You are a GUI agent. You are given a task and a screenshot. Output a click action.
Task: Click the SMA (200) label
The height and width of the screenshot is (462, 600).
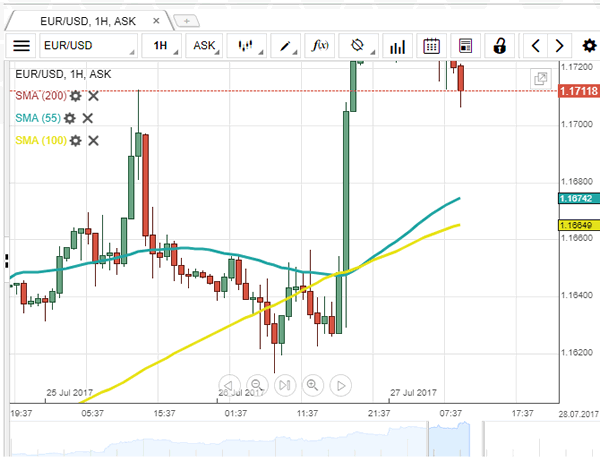tap(41, 96)
